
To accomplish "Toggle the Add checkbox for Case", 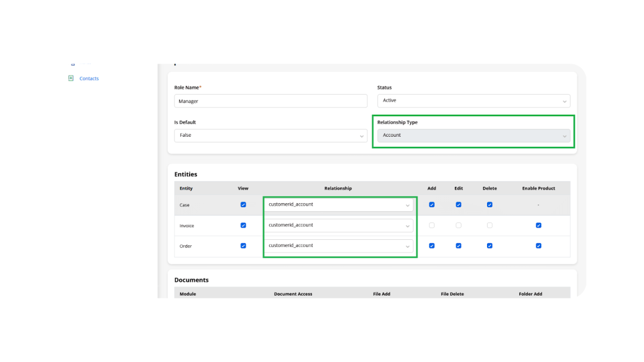I will tap(432, 205).
